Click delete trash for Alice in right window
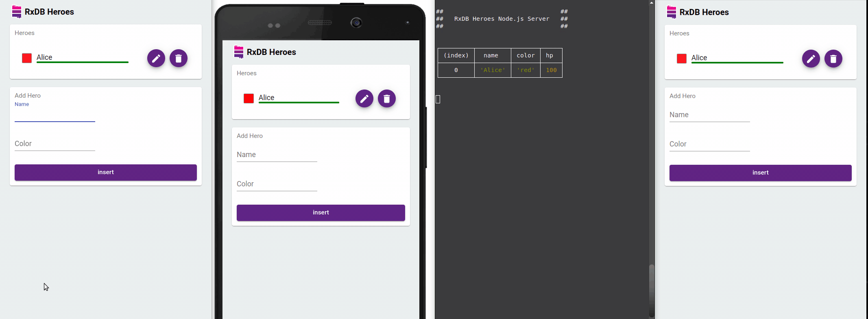The image size is (868, 319). [833, 59]
